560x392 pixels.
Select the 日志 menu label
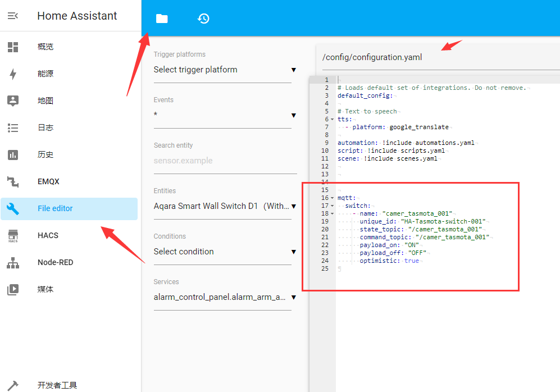coord(45,128)
